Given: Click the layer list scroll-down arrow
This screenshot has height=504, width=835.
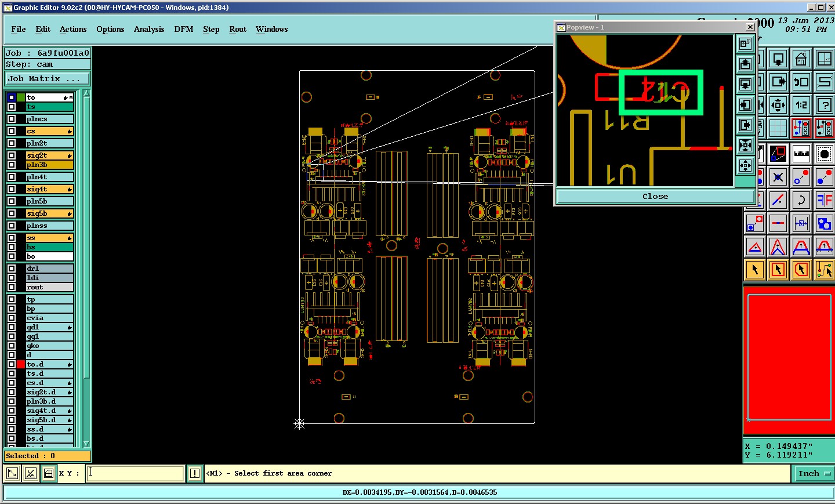Looking at the screenshot, I should pos(86,444).
